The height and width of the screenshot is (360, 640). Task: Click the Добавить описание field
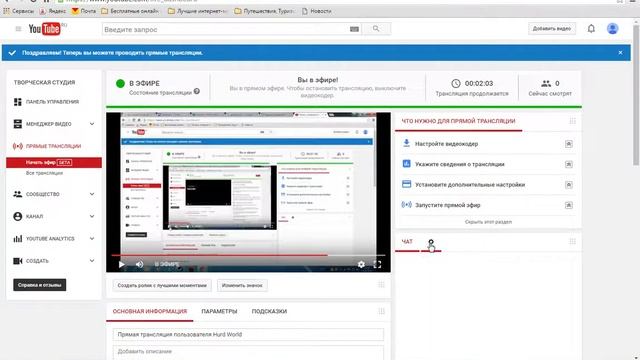pyautogui.click(x=248, y=353)
